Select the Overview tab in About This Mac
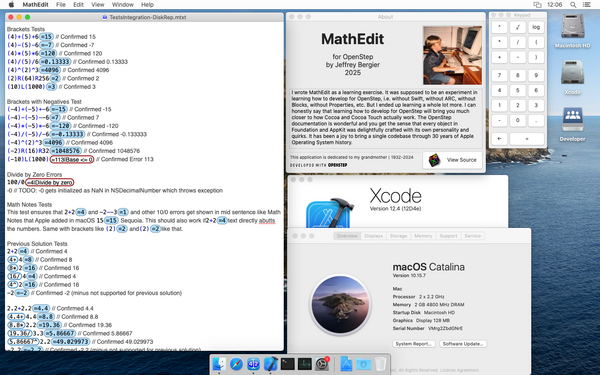The width and height of the screenshot is (600, 375). (x=347, y=236)
